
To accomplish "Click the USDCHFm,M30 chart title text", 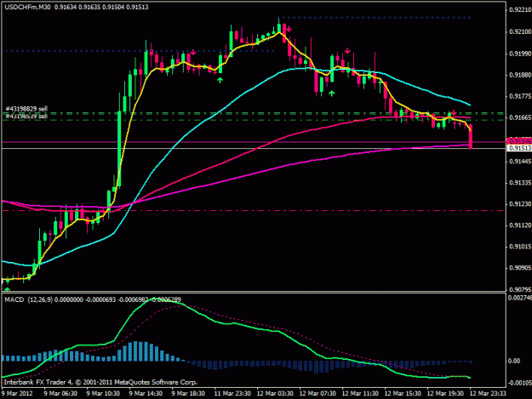I will [27, 7].
